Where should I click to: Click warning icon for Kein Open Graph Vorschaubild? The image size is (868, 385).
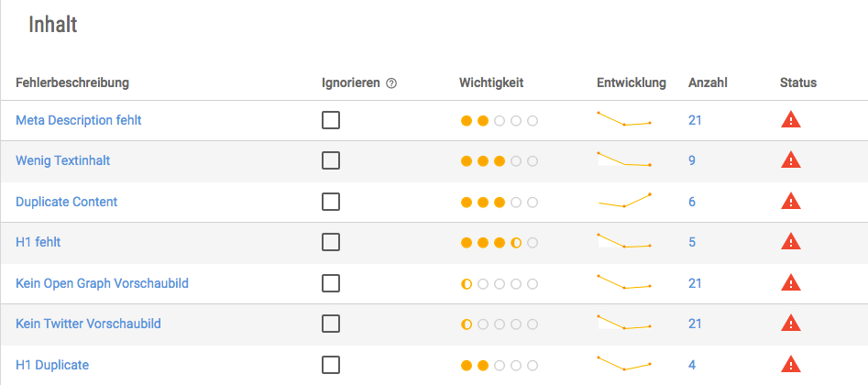point(791,283)
